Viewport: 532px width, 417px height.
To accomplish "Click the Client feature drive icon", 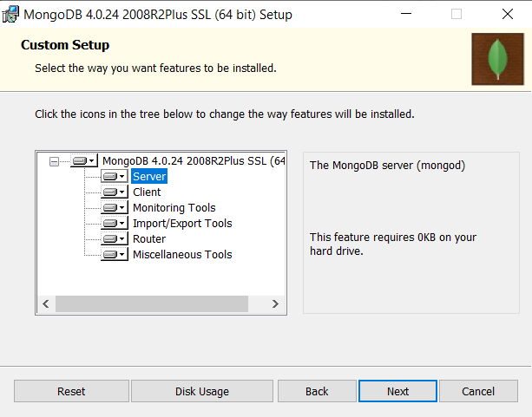I will [114, 192].
